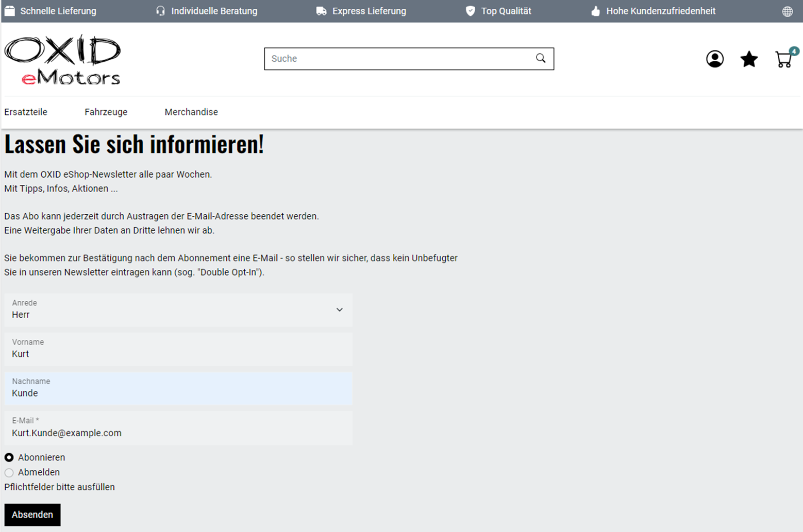
Task: Open the user account icon
Action: [715, 59]
